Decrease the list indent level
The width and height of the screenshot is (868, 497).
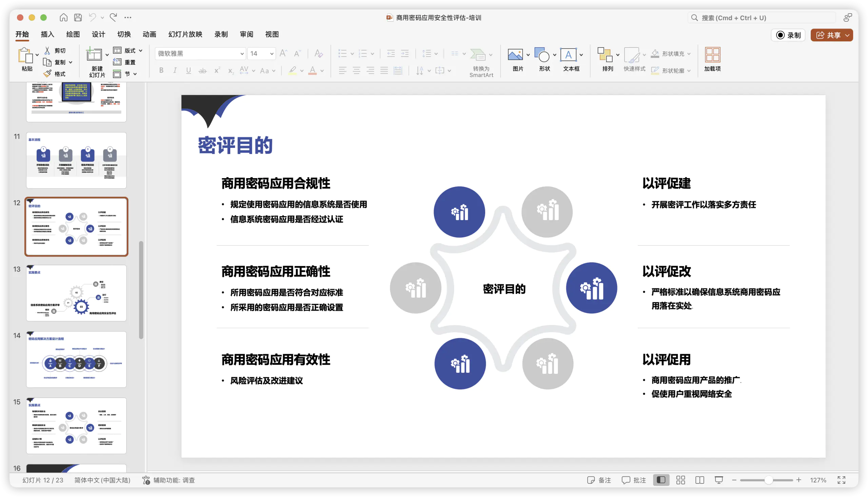click(x=391, y=54)
